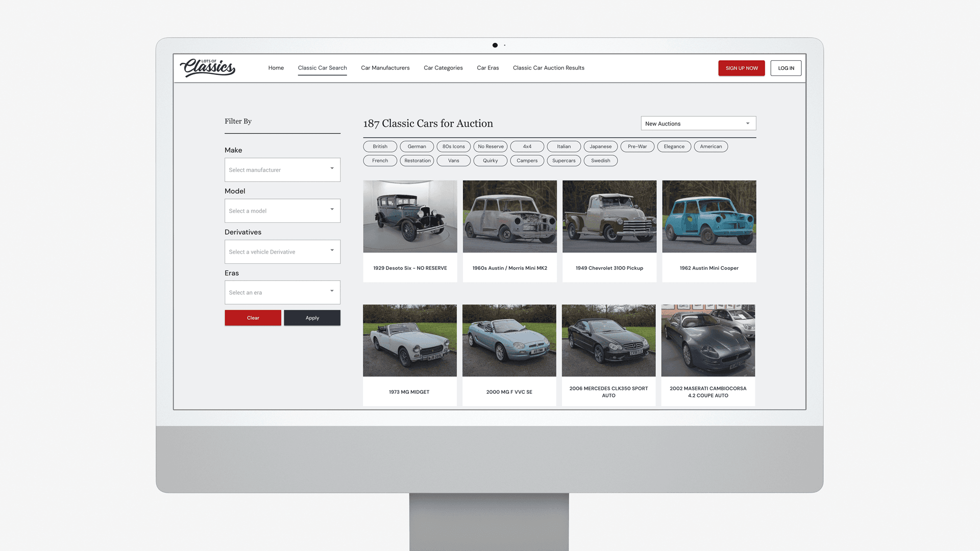Filter by the Restoration tag

(x=417, y=161)
